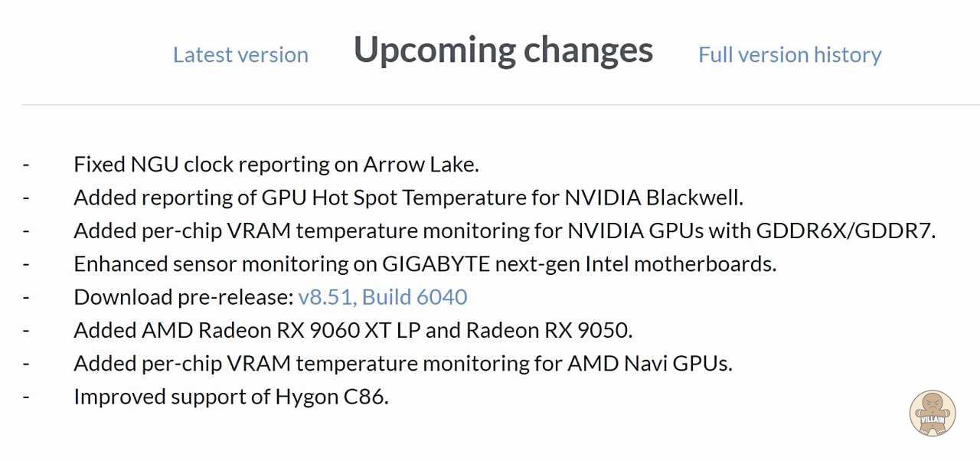Select the Radeon RX 9060 XT LP entry

pos(353,330)
